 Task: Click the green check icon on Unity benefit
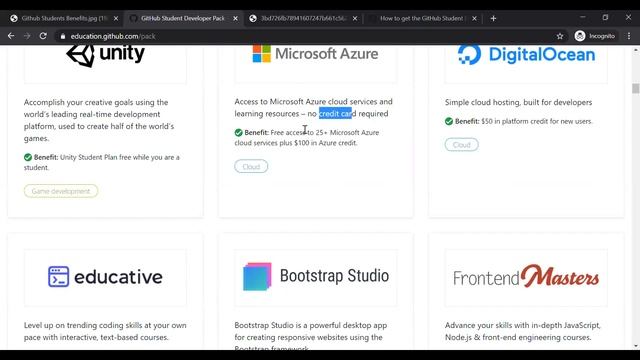pyautogui.click(x=28, y=157)
